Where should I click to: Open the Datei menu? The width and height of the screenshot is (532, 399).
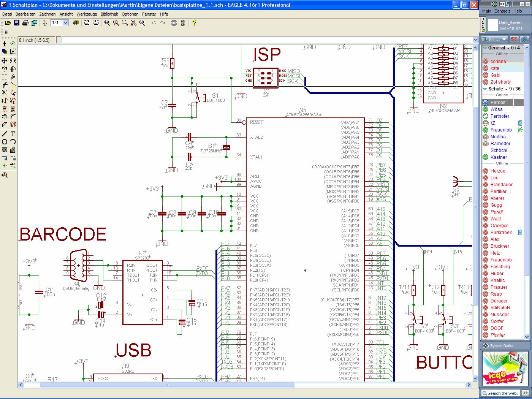coord(7,14)
